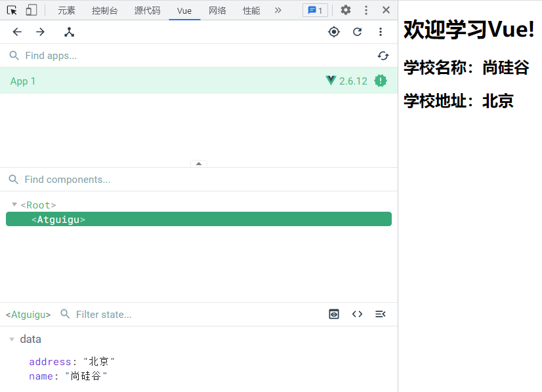Screen dimensions: 542x392
Task: Click the Find components search field
Action: click(x=197, y=180)
